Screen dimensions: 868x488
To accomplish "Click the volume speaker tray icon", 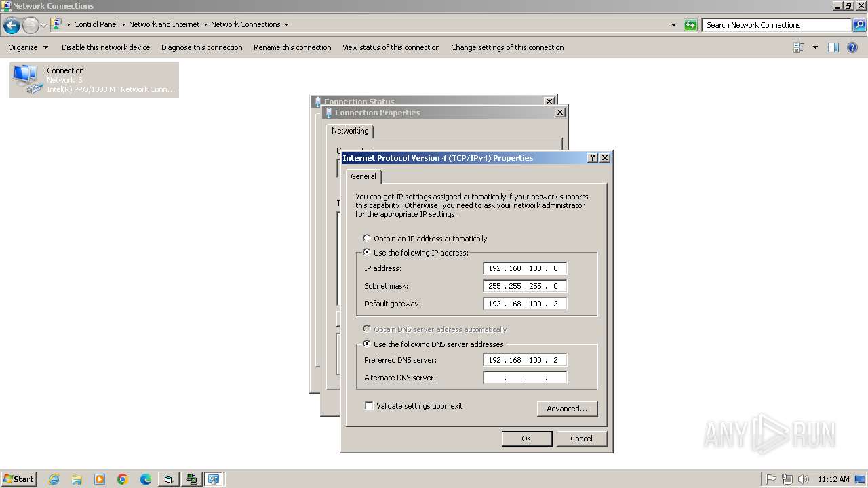I will pyautogui.click(x=804, y=479).
